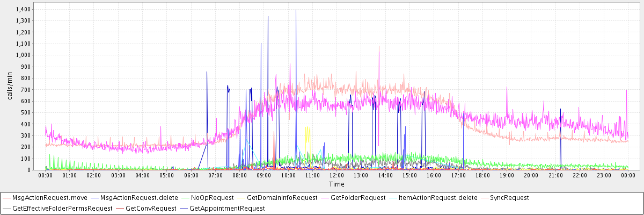This screenshot has height=215, width=644.
Task: Click the "calls/min" y-axis title
Action: 9,87
